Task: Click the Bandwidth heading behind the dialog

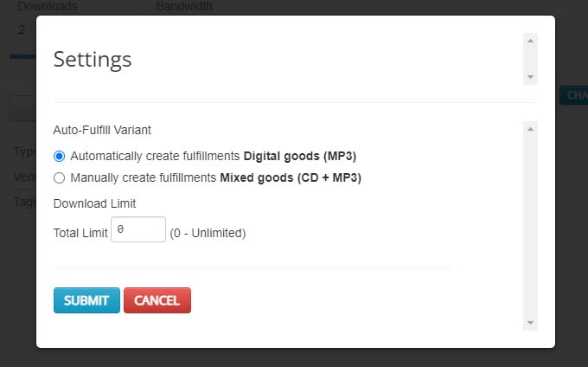Action: pos(184,7)
